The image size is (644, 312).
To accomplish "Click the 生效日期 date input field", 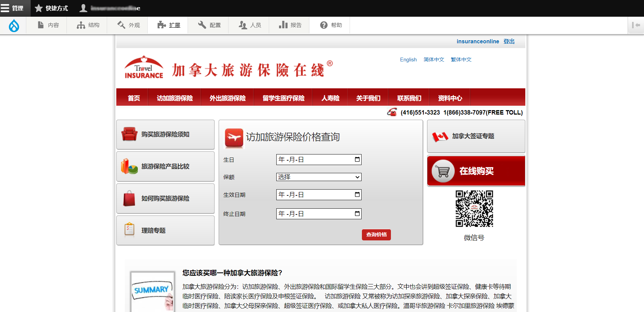I will 319,195.
